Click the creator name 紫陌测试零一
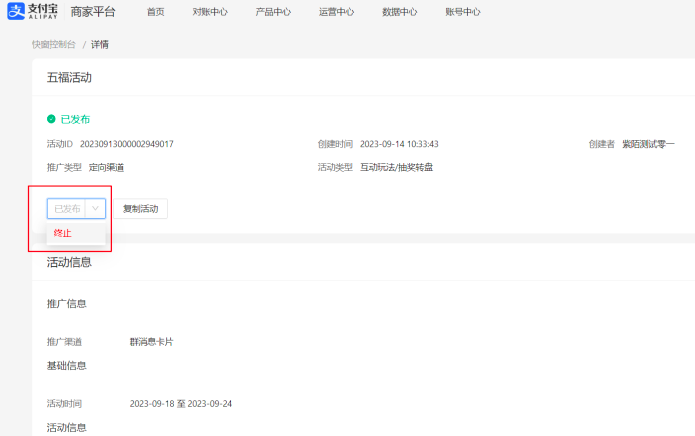 pos(648,144)
